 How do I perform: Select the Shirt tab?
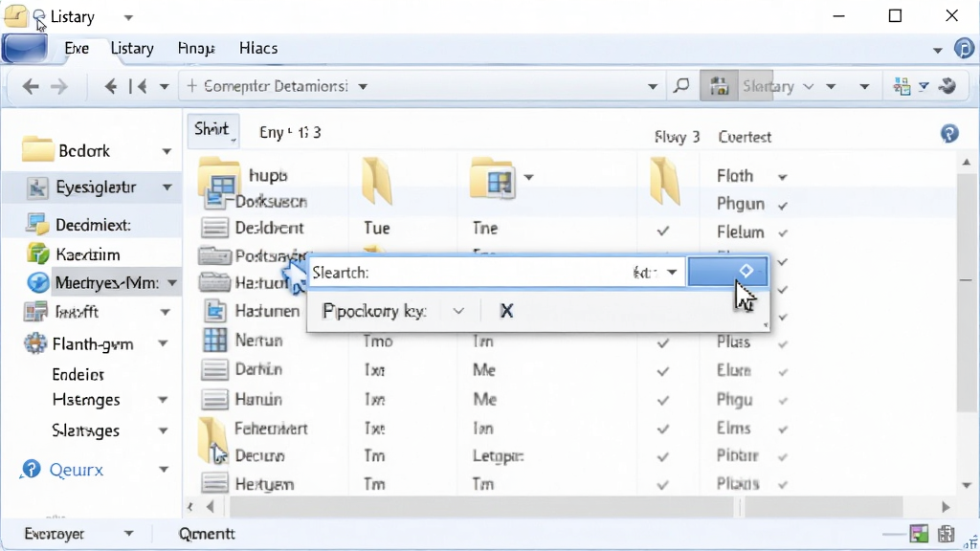click(x=212, y=130)
